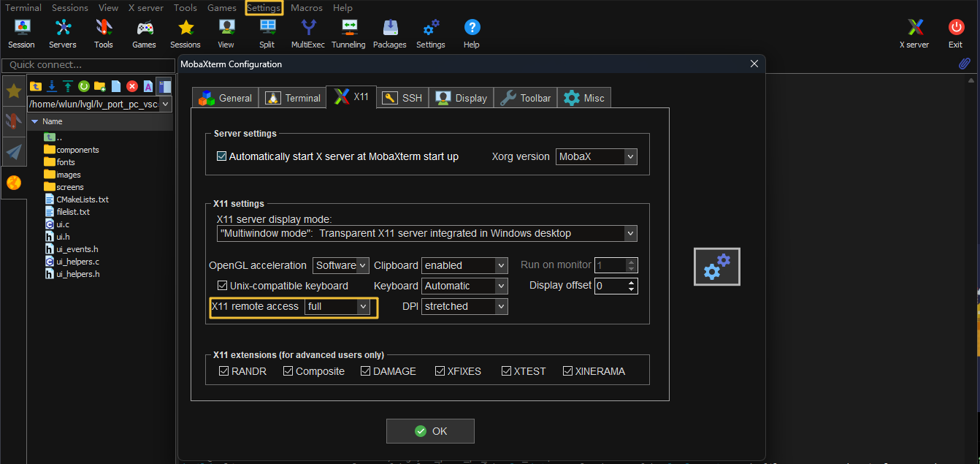This screenshot has width=980, height=464.
Task: Uncheck the XTEST extension
Action: coord(507,371)
